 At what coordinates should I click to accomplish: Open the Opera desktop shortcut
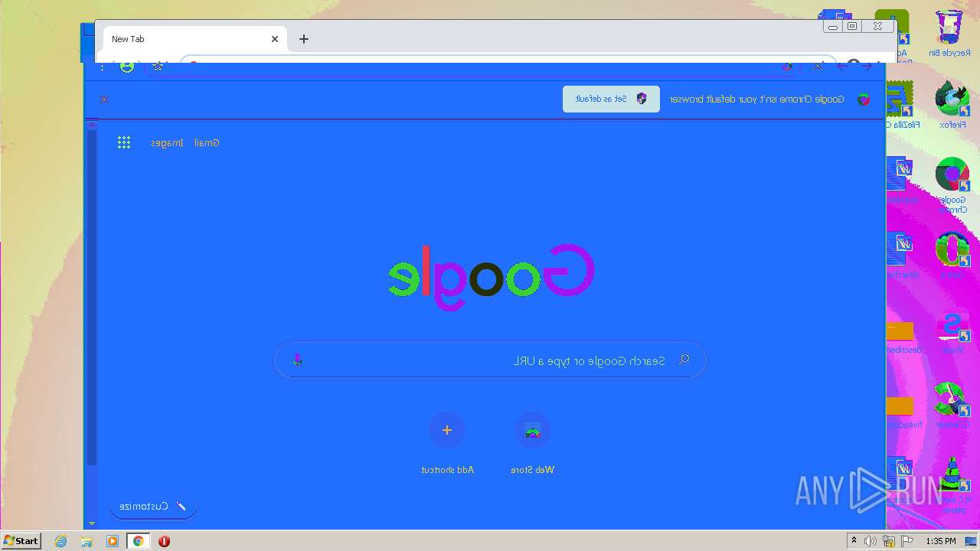[952, 256]
